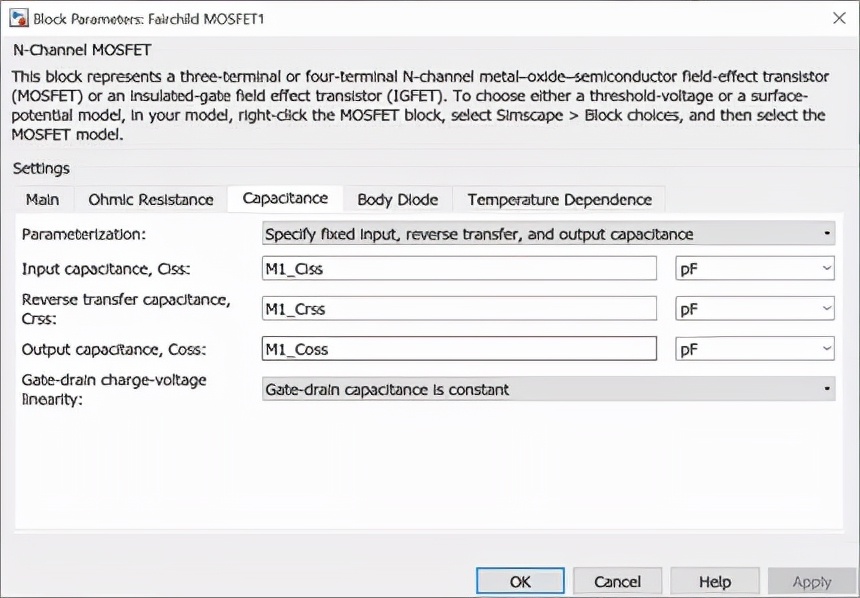This screenshot has height=598, width=860.
Task: Open the Input capacitance unit dropdown
Action: click(x=755, y=269)
